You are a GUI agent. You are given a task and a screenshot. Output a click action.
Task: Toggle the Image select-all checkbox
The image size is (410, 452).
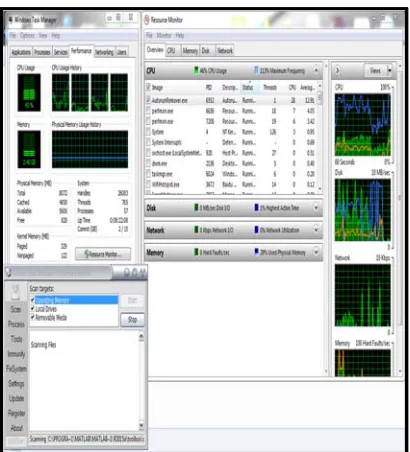(148, 87)
